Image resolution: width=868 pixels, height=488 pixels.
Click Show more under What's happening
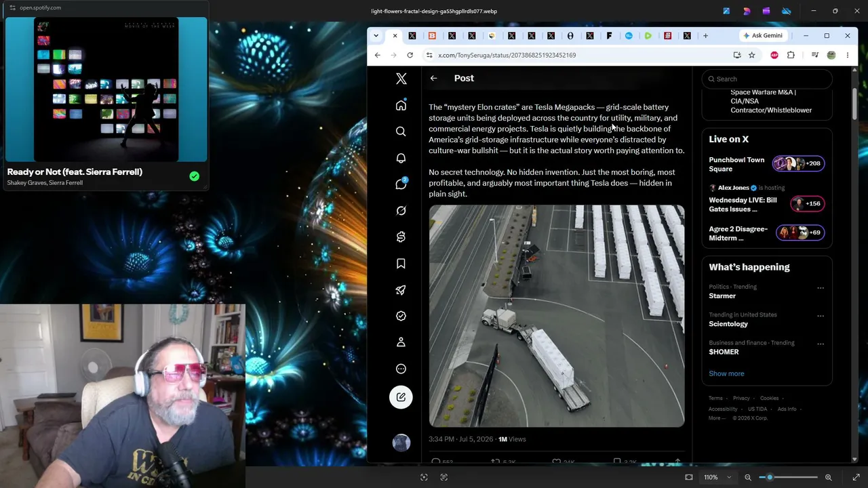tap(726, 373)
